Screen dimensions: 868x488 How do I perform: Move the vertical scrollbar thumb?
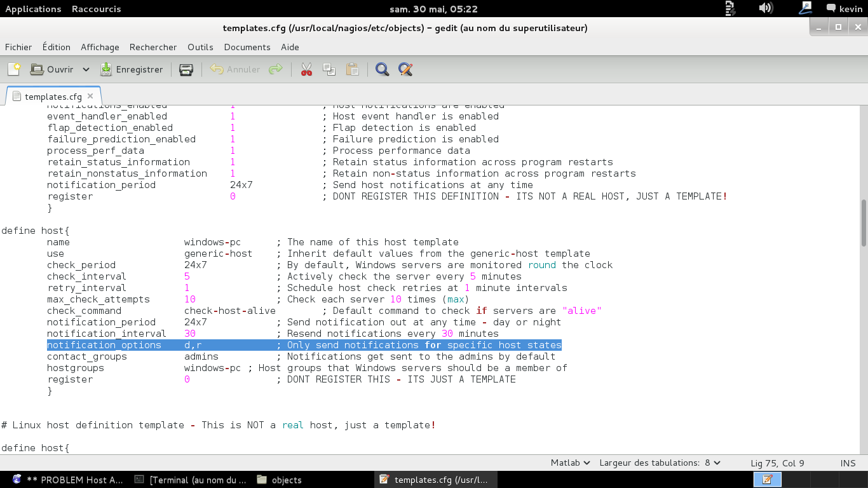[864, 222]
